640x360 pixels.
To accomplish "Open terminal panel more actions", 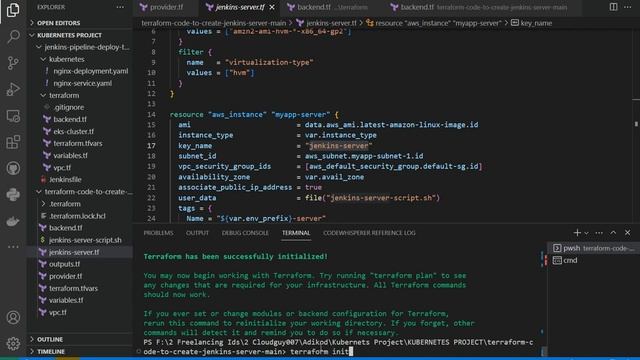I will 599,233.
